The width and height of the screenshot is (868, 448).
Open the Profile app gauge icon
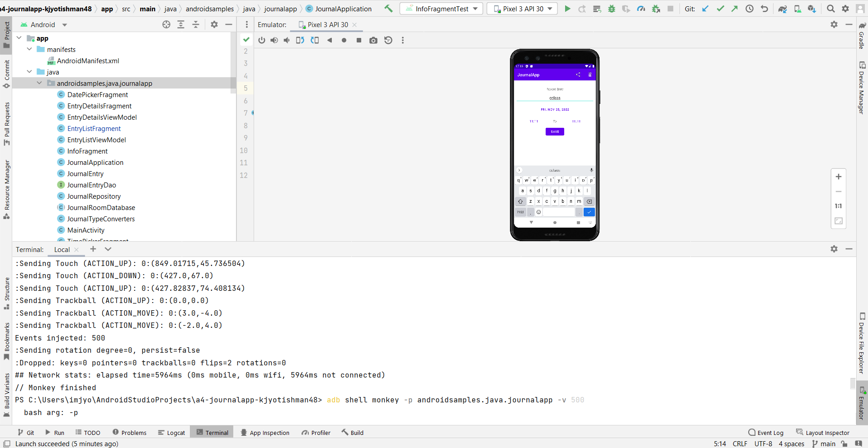[x=641, y=9]
